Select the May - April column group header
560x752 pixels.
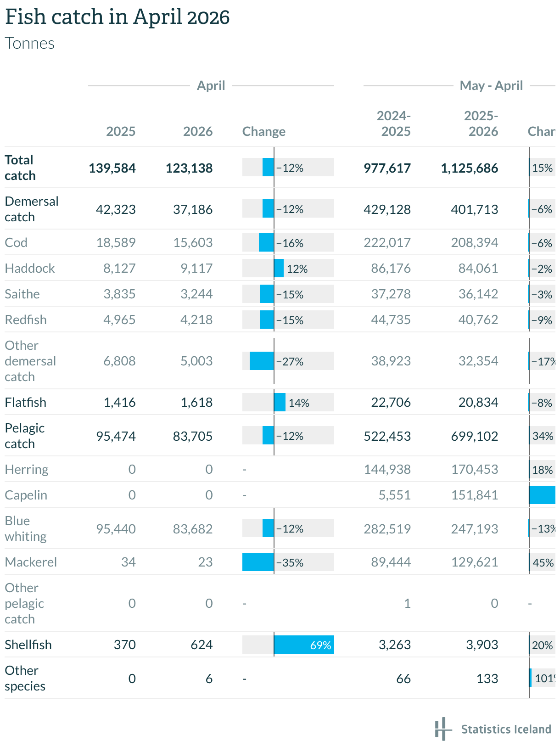point(492,86)
